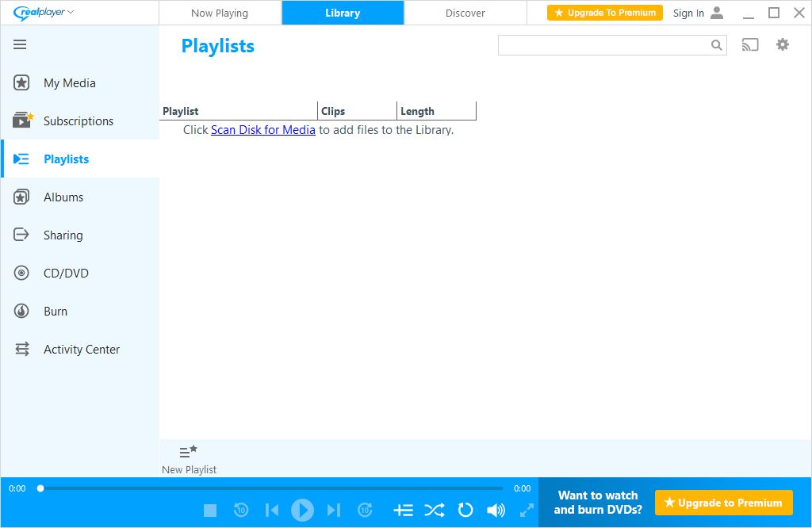The image size is (812, 528).
Task: Open Subscriptions in sidebar
Action: (x=79, y=121)
